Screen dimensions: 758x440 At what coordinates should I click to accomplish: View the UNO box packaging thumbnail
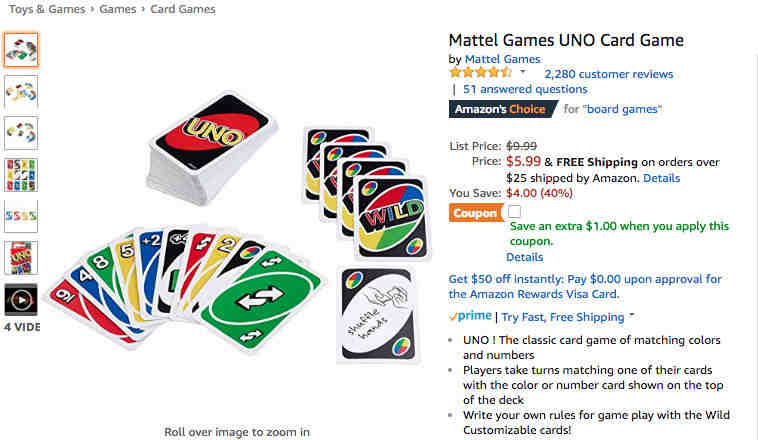(x=21, y=258)
